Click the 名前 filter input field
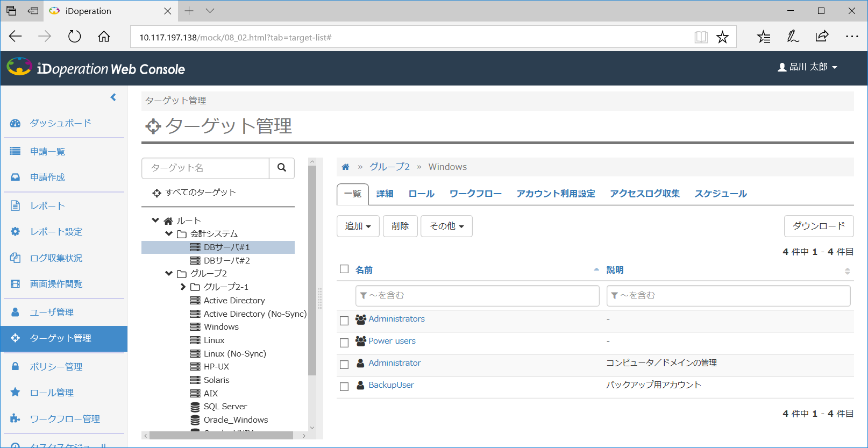 477,296
